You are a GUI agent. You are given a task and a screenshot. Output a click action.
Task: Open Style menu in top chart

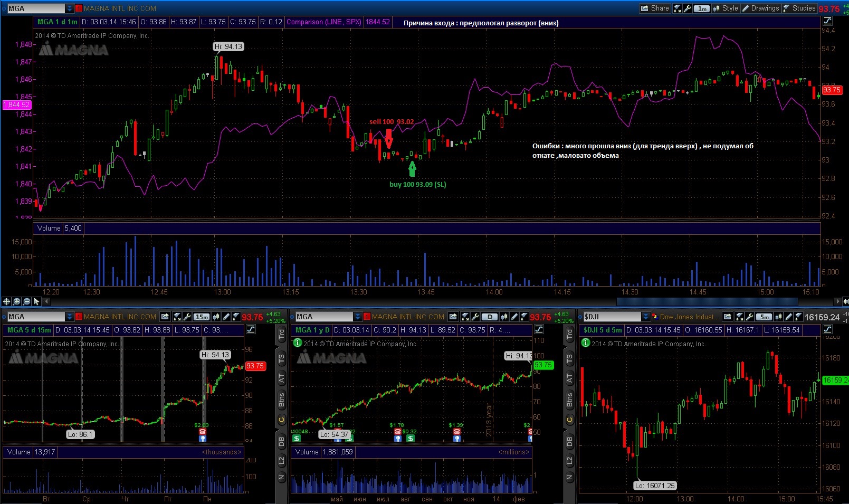pyautogui.click(x=726, y=8)
